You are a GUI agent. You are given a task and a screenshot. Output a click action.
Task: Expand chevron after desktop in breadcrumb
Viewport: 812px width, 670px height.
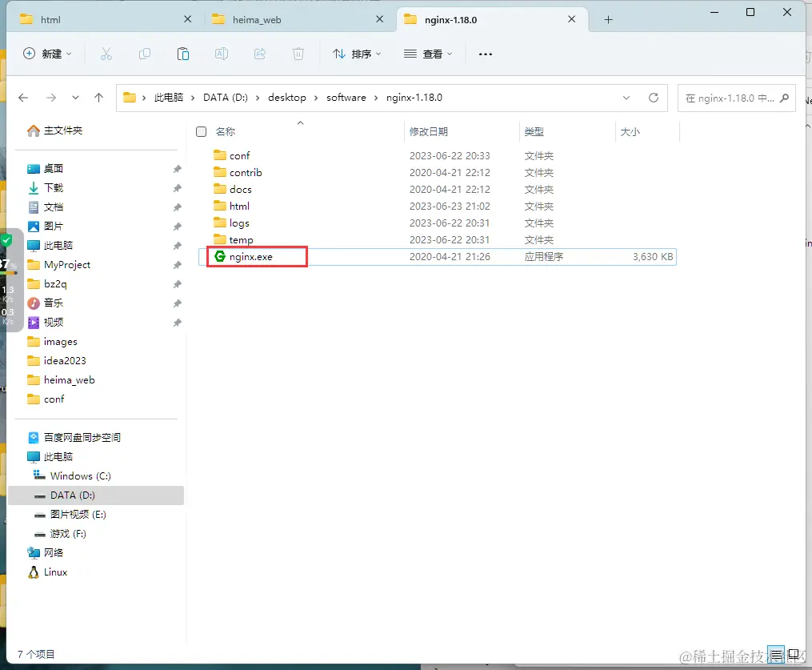point(316,98)
